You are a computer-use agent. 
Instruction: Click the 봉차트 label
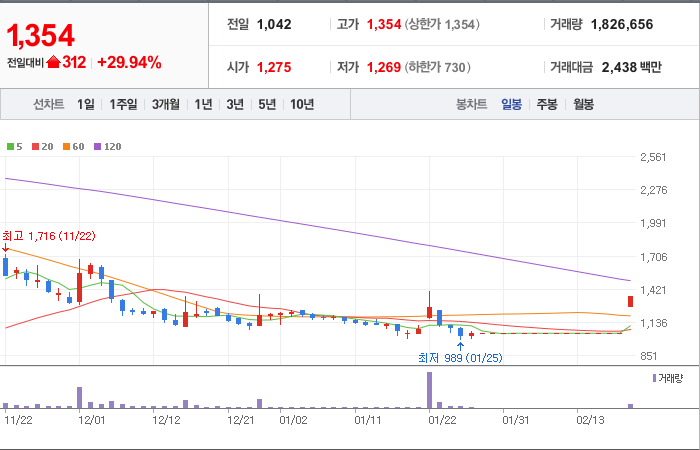point(471,104)
